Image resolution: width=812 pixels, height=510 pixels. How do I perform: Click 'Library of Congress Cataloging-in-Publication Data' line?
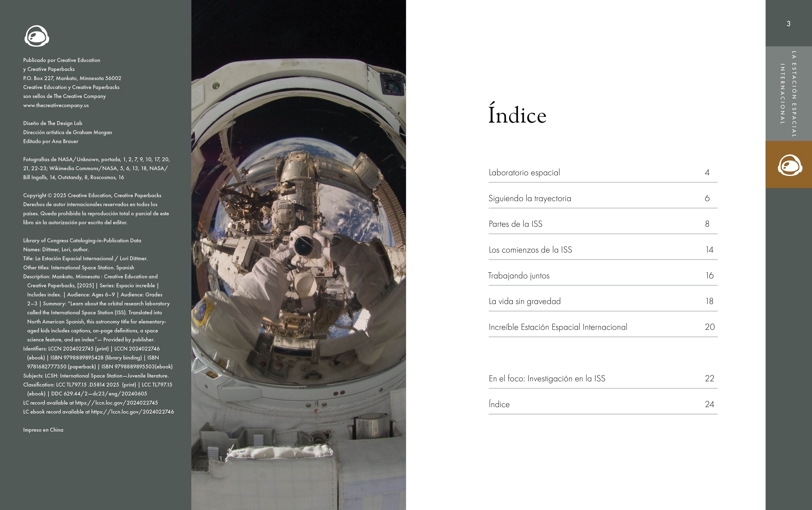(x=82, y=240)
